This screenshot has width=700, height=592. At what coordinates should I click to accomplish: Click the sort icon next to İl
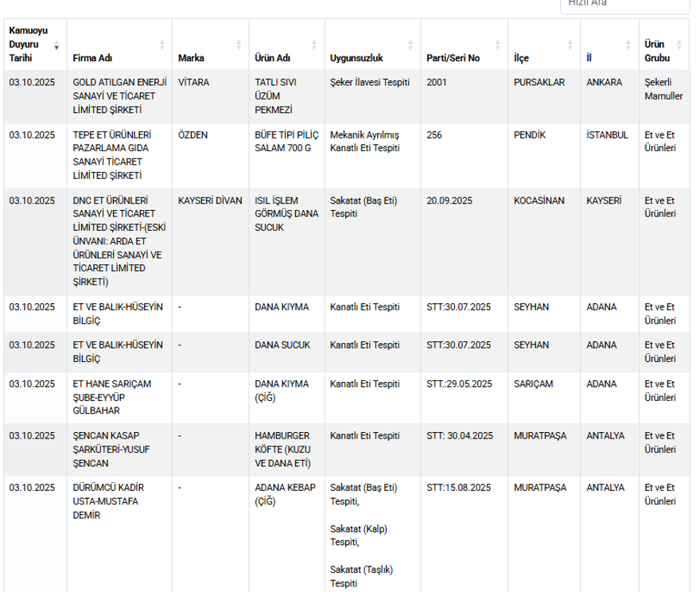[x=628, y=45]
